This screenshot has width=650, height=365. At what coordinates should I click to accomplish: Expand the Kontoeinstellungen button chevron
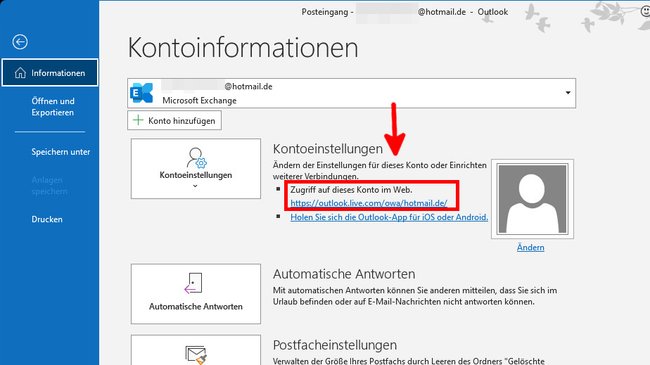pyautogui.click(x=195, y=186)
